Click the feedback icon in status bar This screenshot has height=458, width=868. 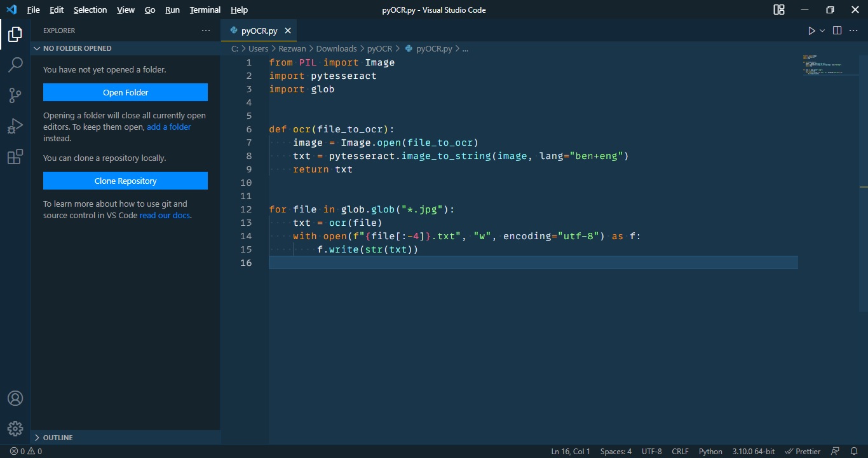(x=836, y=451)
